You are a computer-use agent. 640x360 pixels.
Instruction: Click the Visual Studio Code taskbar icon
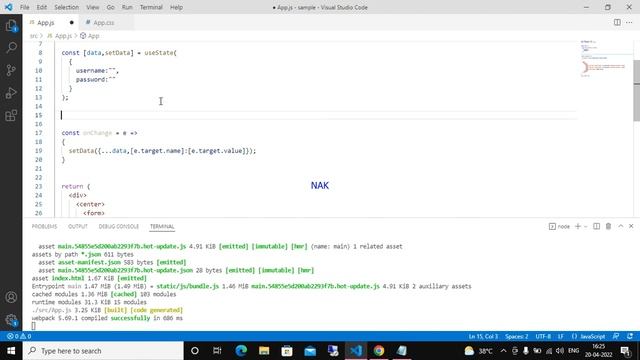pos(356,351)
